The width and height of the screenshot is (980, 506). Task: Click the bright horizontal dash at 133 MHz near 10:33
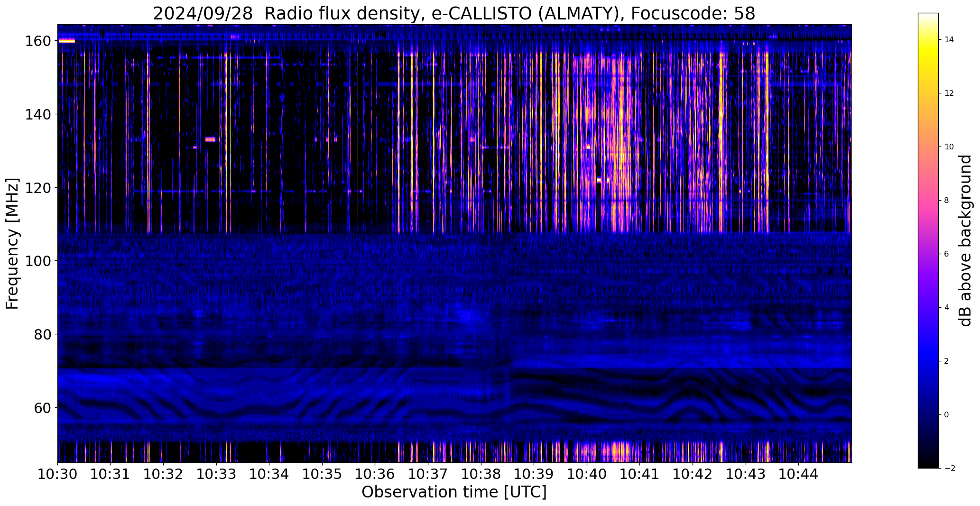click(x=210, y=139)
